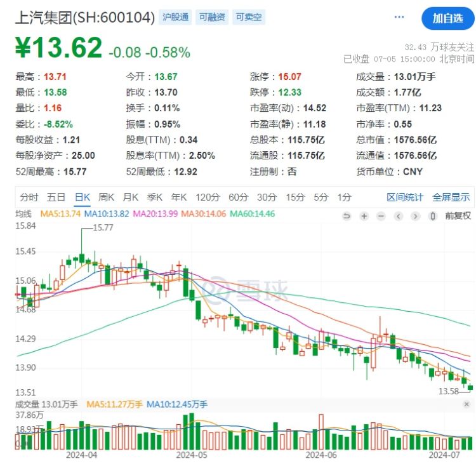Close the volume indicator panel

click(x=466, y=404)
